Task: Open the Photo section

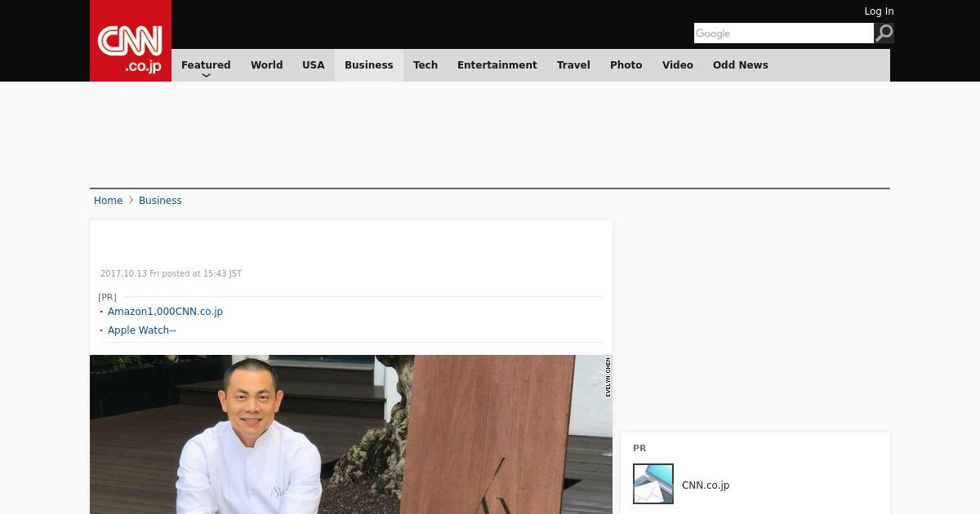Action: click(626, 65)
